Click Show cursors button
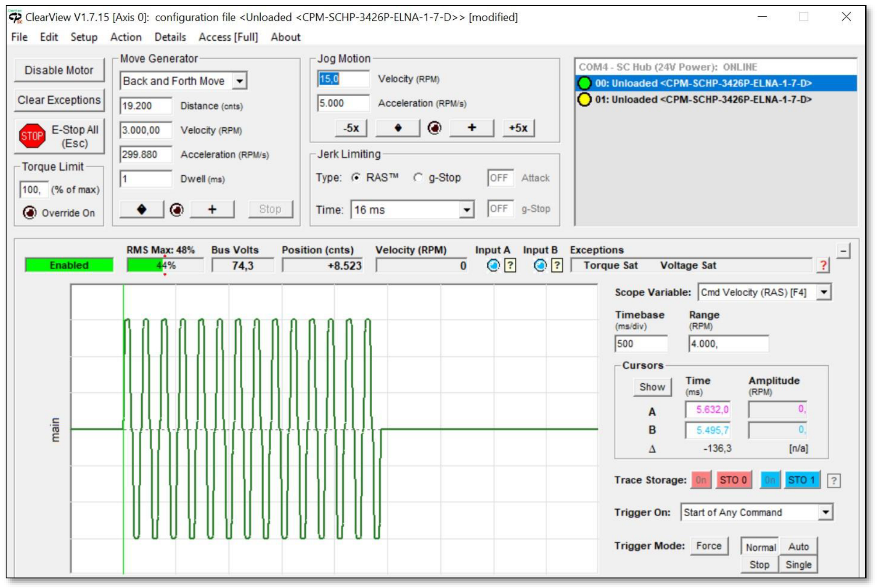Viewport: 877px width, 588px height. tap(652, 387)
